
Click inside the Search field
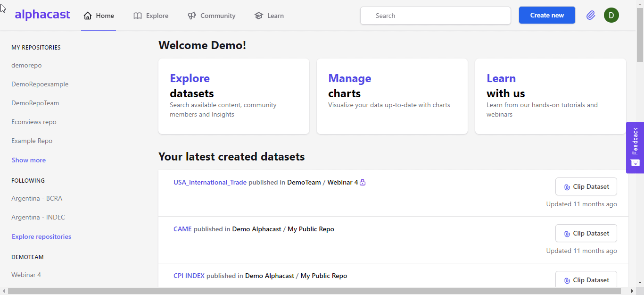pyautogui.click(x=435, y=16)
